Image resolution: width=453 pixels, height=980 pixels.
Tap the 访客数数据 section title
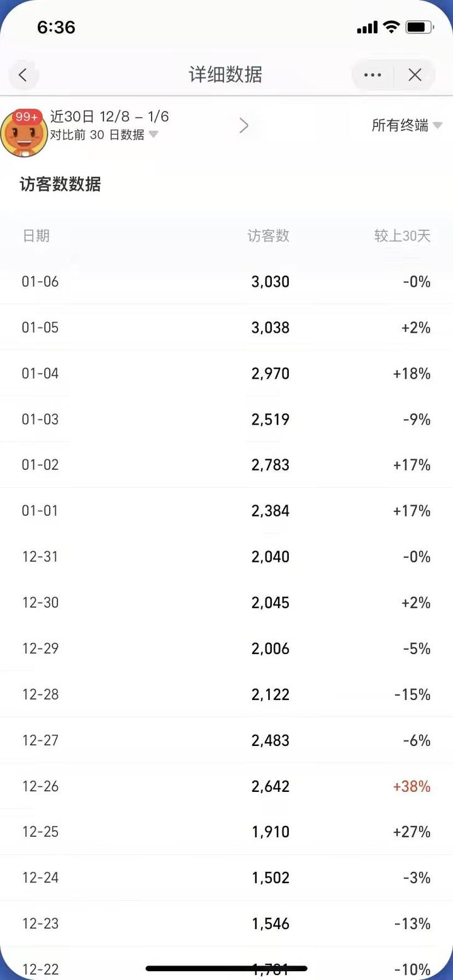60,184
